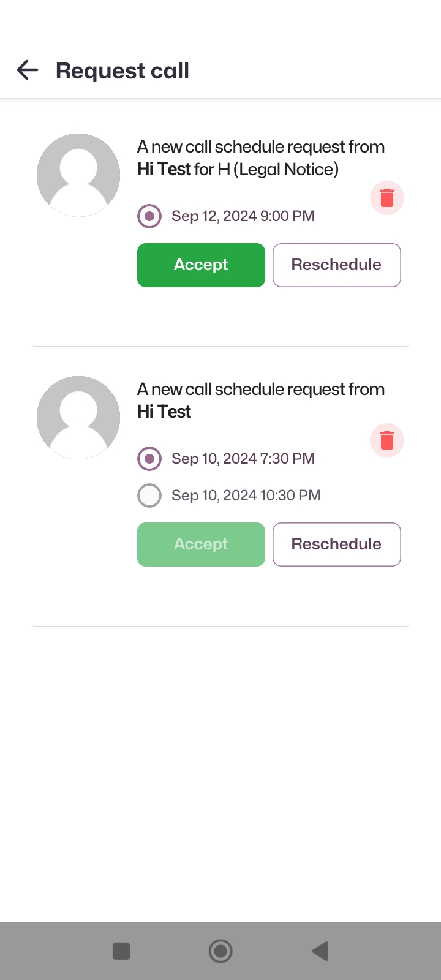Reschedule the Sep 10 call request
This screenshot has height=980, width=441.
tap(336, 545)
